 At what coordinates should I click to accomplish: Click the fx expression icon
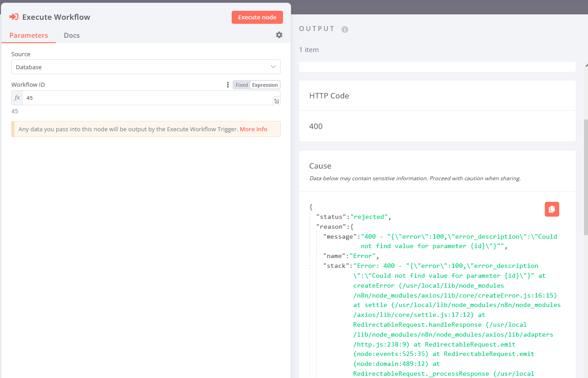[17, 98]
